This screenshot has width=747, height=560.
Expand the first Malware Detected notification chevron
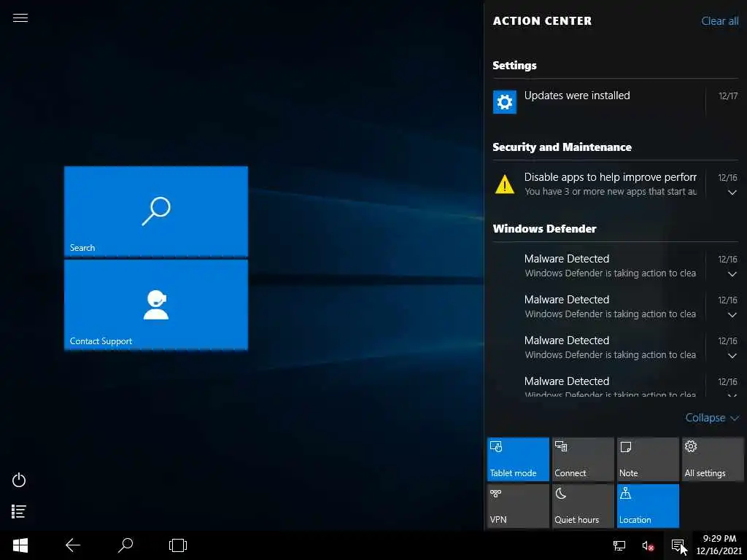point(732,274)
